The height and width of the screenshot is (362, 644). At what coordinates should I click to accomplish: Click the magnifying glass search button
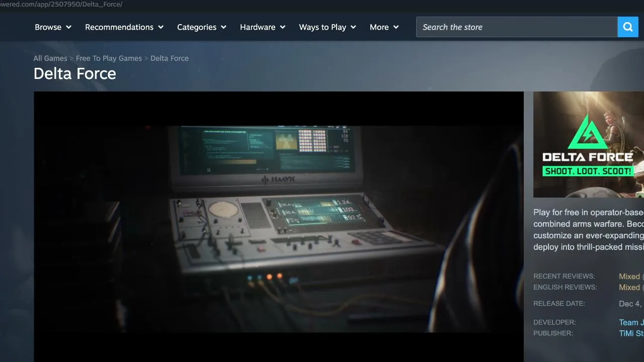628,27
